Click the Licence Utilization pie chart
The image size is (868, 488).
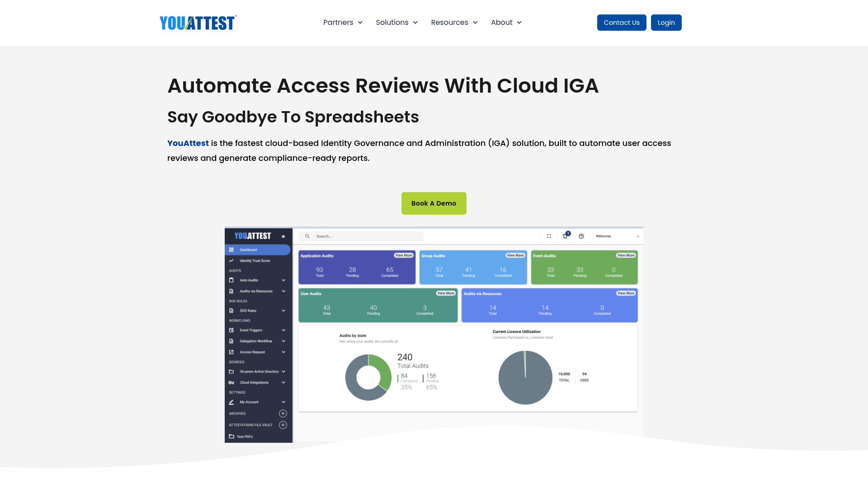click(525, 377)
